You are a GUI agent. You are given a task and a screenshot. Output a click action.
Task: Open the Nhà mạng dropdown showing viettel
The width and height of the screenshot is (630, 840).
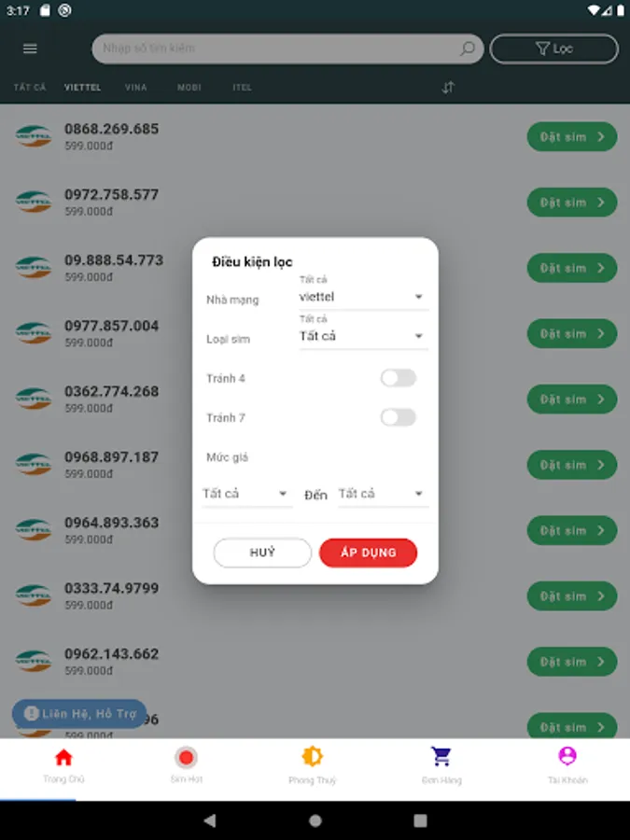coord(363,295)
